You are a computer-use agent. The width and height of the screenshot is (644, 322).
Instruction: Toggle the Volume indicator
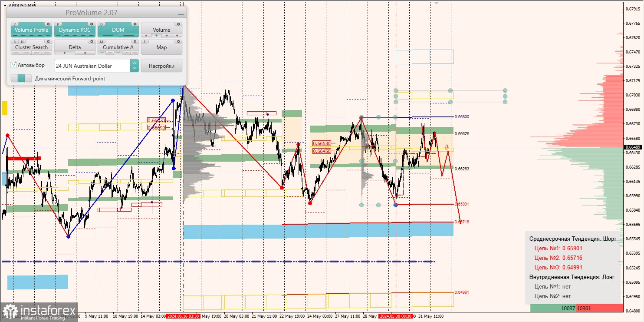click(161, 30)
